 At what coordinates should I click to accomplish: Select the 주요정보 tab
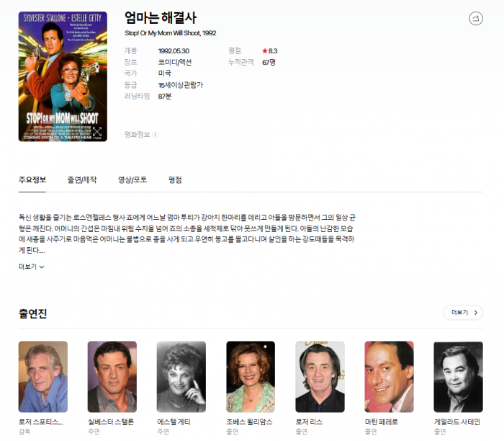tap(32, 179)
